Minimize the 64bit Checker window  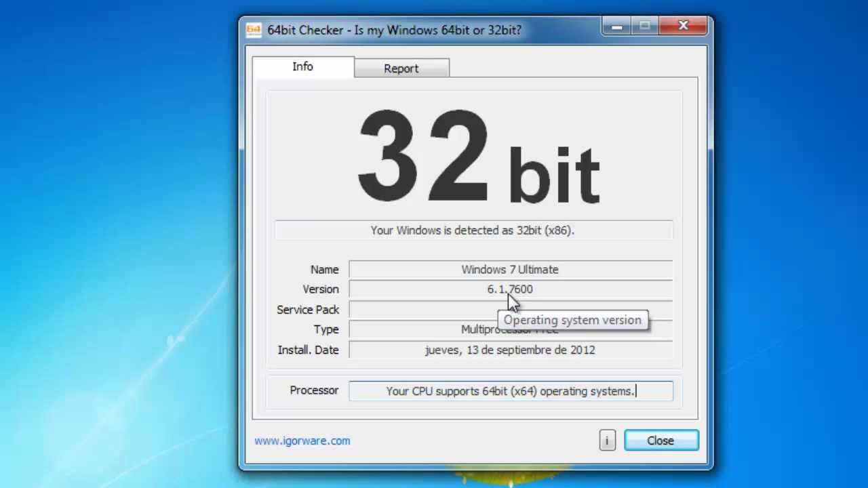coord(617,27)
